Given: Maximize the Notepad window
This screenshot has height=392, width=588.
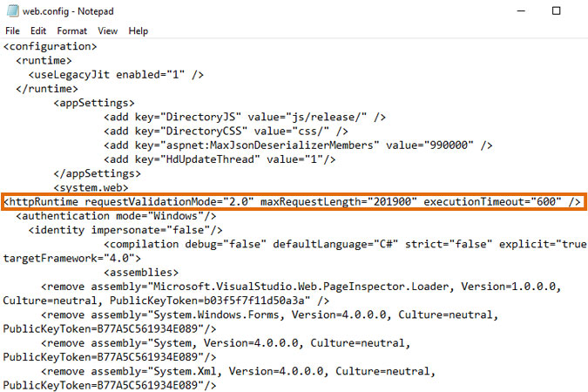Looking at the screenshot, I should point(557,10).
